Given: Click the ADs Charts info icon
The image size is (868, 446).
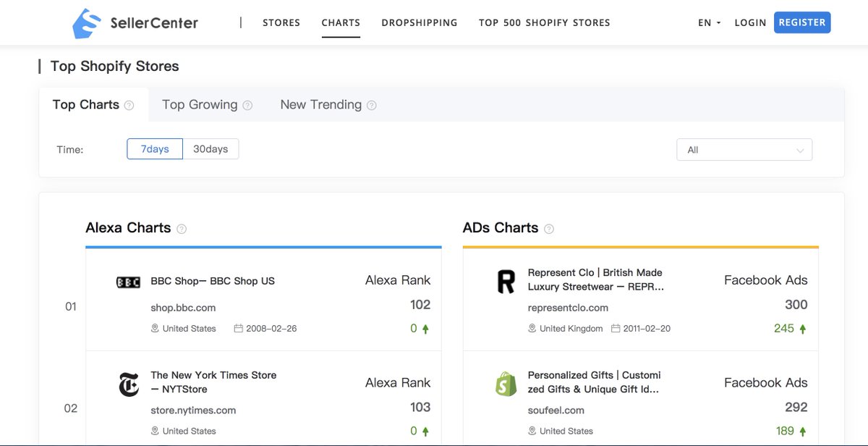Looking at the screenshot, I should pos(549,229).
